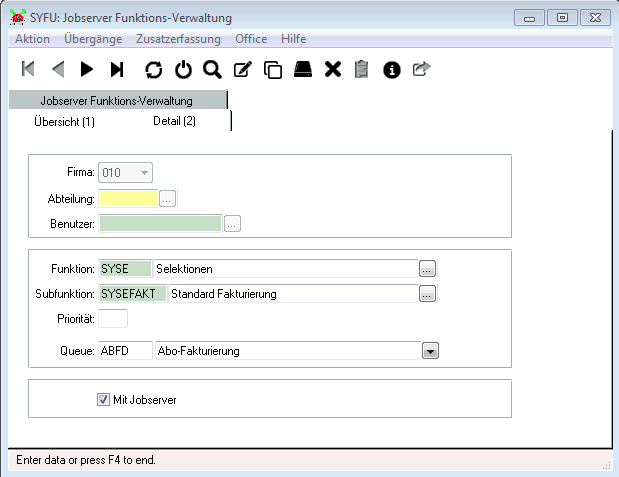Jump to last record icon
Viewport: 619px width, 477px height.
(117, 69)
